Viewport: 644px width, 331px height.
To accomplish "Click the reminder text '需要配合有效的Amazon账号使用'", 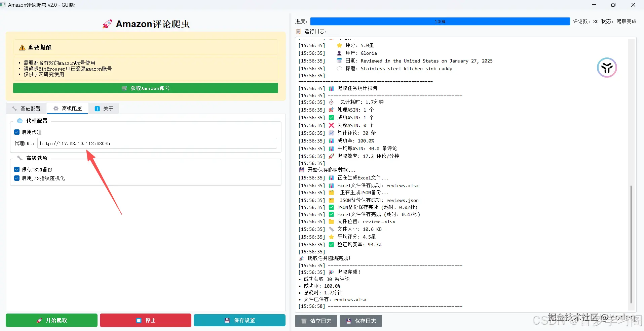I will (x=60, y=63).
